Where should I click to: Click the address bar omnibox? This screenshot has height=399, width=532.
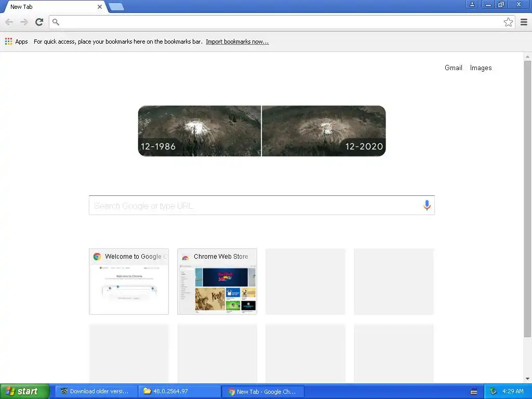tap(282, 22)
